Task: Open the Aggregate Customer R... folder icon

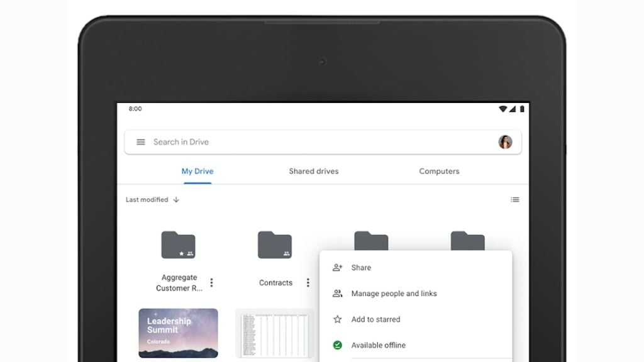Action: pos(178,244)
